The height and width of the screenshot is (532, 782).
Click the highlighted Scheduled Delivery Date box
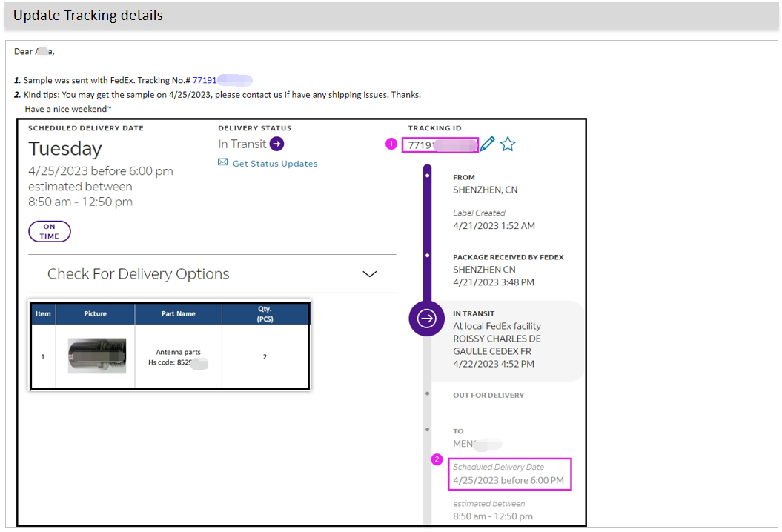[x=508, y=474]
